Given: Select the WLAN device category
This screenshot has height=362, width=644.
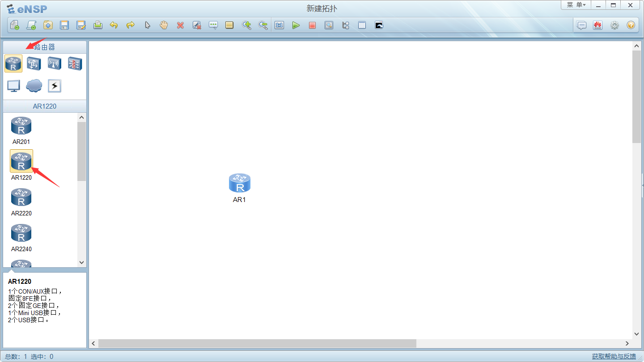Looking at the screenshot, I should 55,63.
